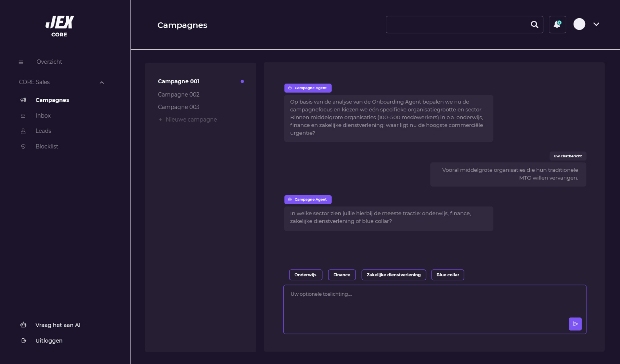Select Campagne 002 from the list
Image resolution: width=620 pixels, height=364 pixels.
point(178,95)
